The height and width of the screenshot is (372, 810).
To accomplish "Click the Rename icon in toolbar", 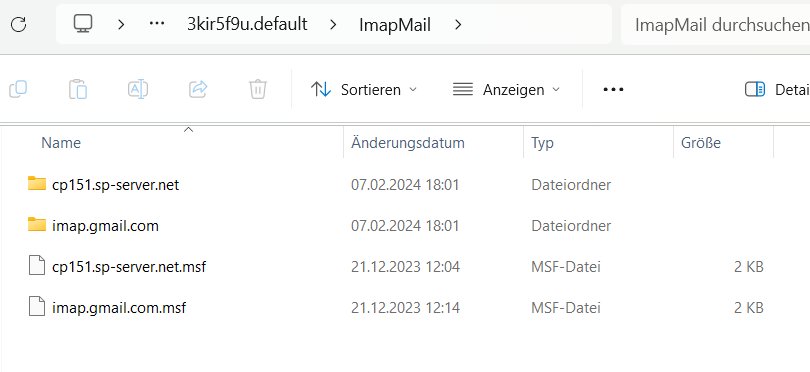I will [x=138, y=89].
